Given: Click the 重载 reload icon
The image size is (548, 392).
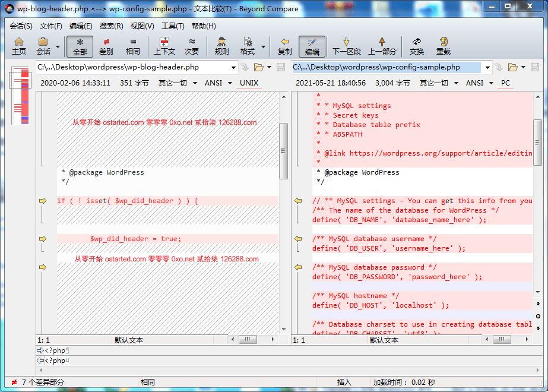Looking at the screenshot, I should click(444, 46).
